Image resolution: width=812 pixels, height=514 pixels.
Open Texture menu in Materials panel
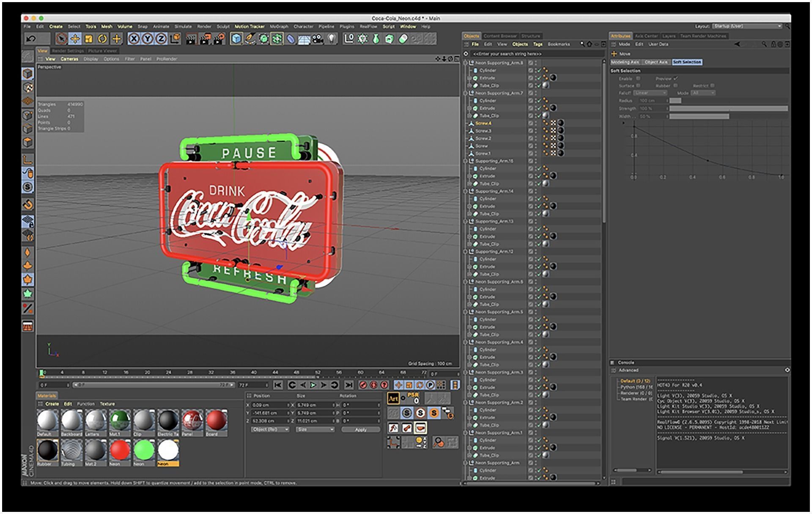click(107, 404)
